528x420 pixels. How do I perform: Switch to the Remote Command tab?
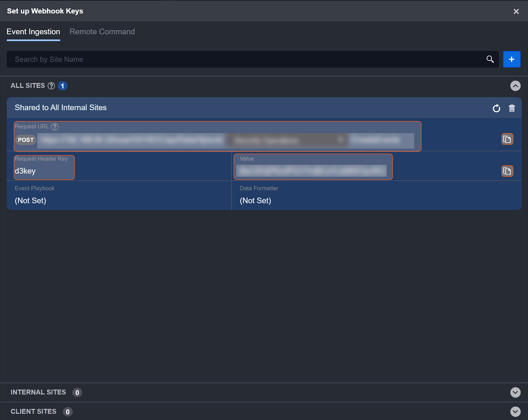(x=102, y=32)
